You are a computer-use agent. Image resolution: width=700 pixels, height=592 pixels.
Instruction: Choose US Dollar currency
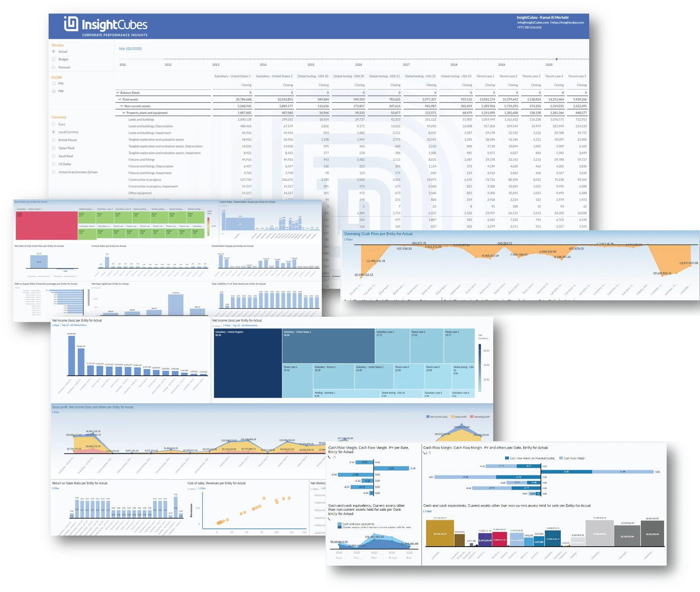coord(54,164)
